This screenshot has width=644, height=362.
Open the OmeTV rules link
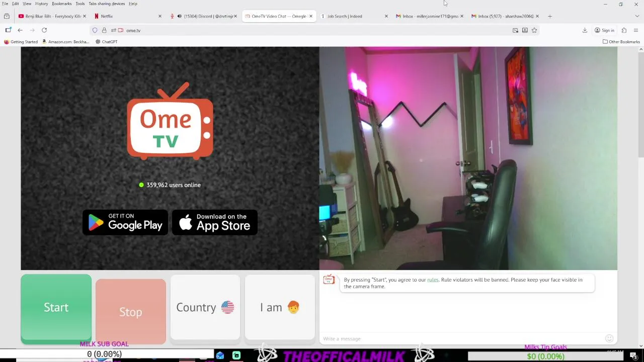click(433, 280)
